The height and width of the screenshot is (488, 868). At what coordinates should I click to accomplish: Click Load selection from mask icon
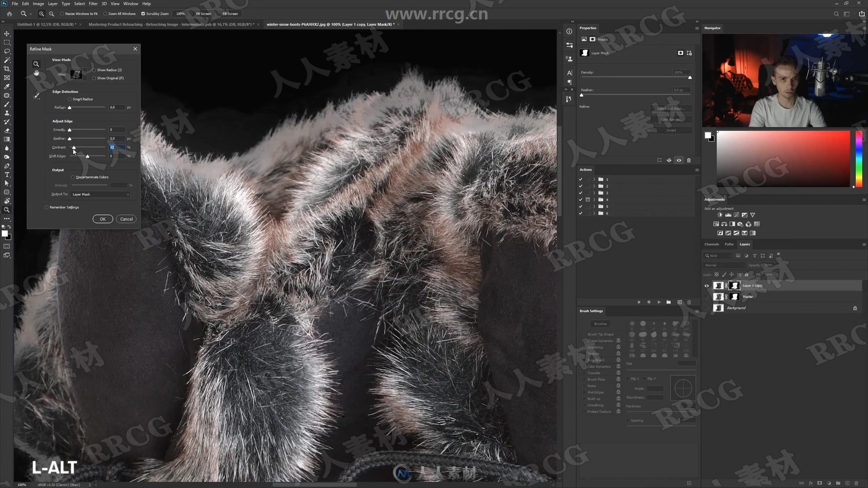click(659, 160)
